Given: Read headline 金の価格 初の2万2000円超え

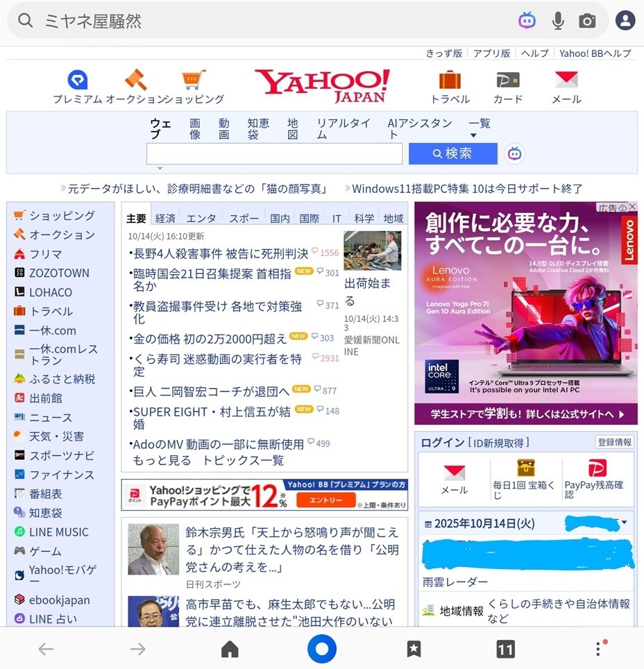Looking at the screenshot, I should click(x=210, y=339).
